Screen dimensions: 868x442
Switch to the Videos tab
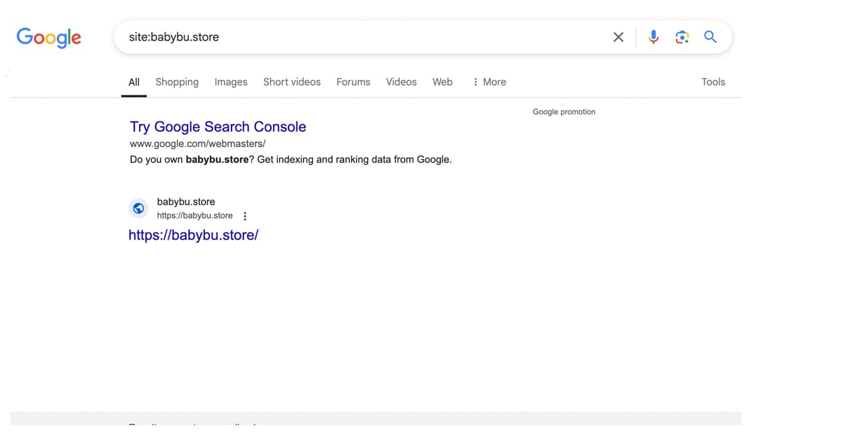click(x=401, y=82)
